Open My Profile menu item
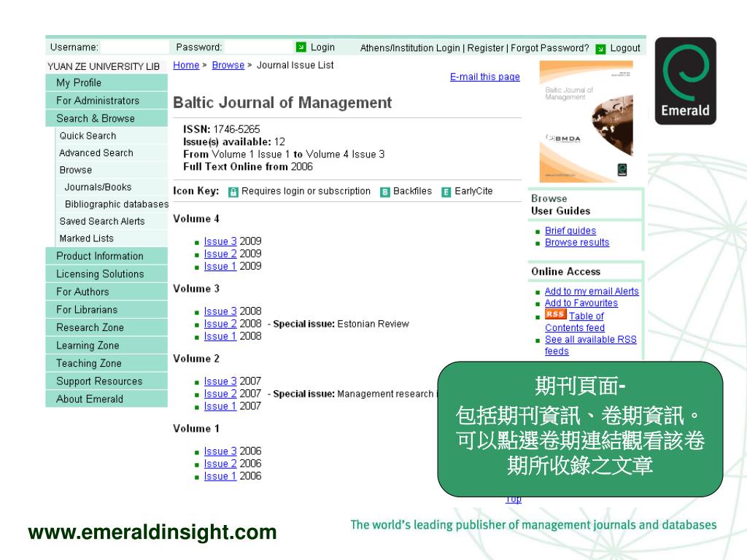747x560 pixels. click(x=107, y=83)
